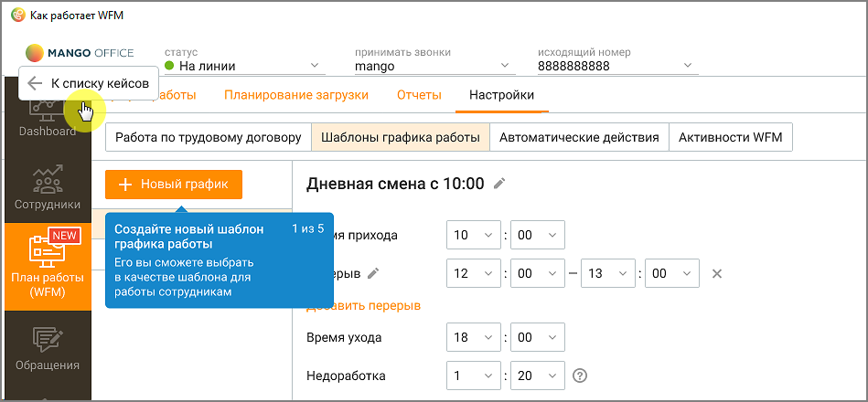Open Время ухода minutes dropdown
868x402 pixels.
pos(538,337)
